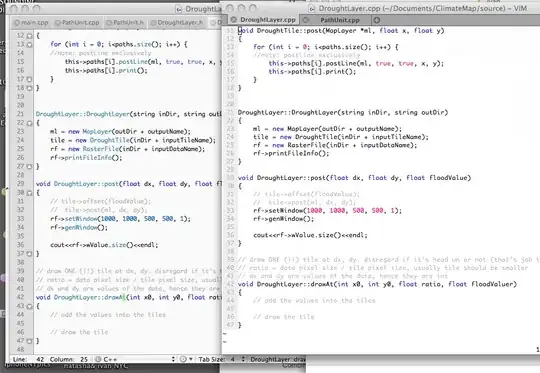This screenshot has height=373, width=540.
Task: Click the document proxy icon in VIM title bar
Action: click(312, 8)
